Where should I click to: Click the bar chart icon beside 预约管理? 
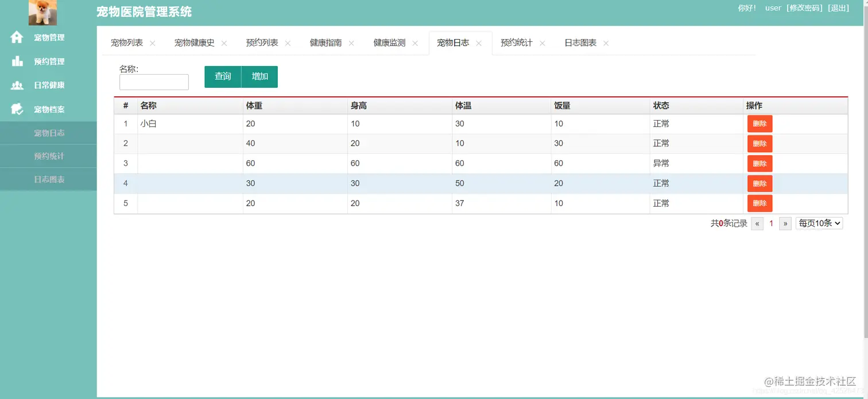coord(17,61)
